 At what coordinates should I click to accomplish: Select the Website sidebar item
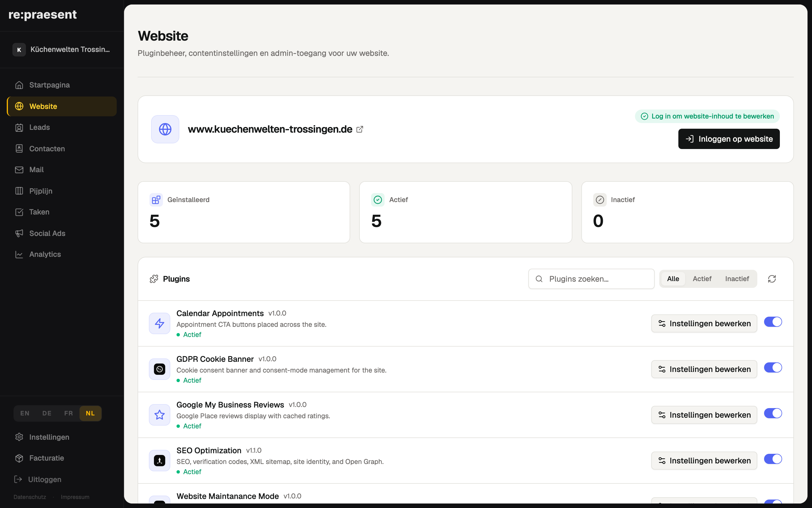(x=62, y=106)
